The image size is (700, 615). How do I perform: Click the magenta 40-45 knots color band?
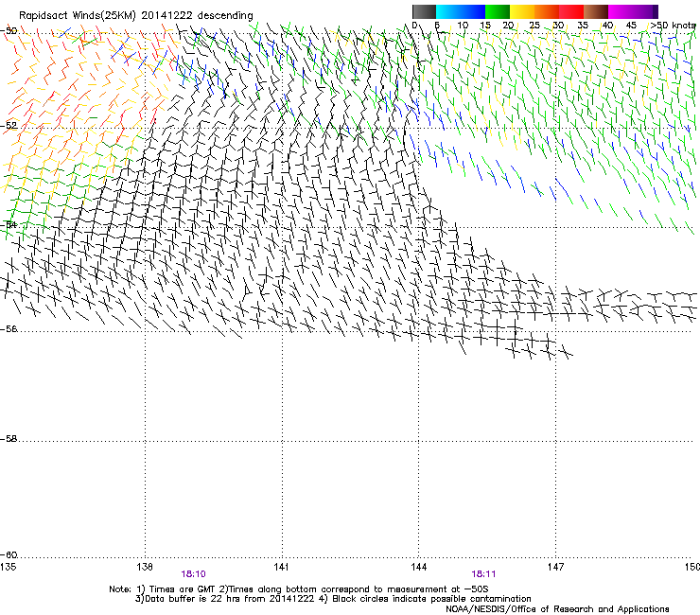coord(621,11)
